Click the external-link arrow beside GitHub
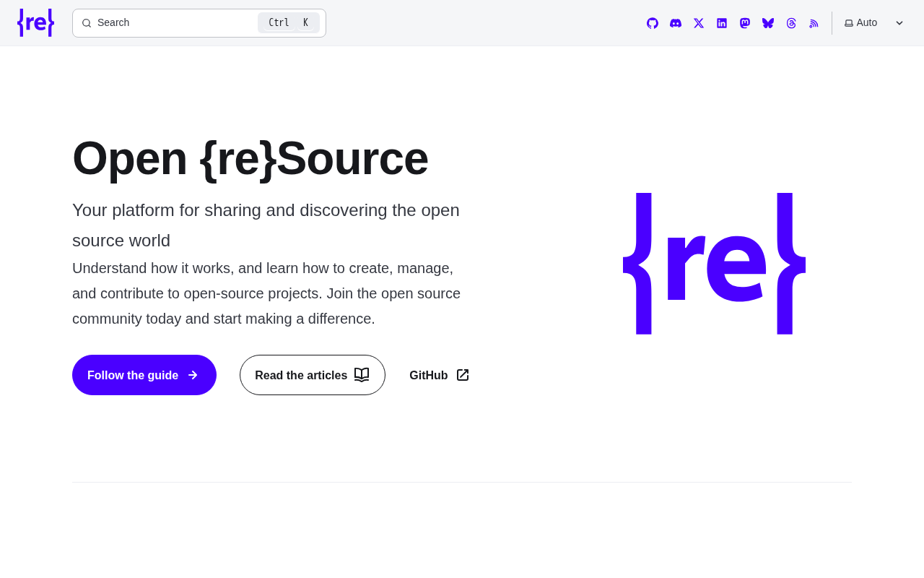 (x=463, y=375)
